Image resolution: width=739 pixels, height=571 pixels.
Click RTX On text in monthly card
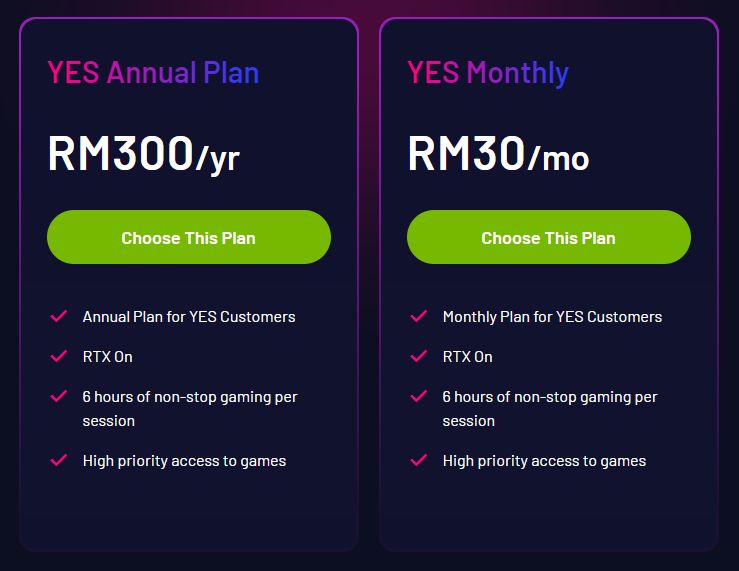(x=468, y=357)
